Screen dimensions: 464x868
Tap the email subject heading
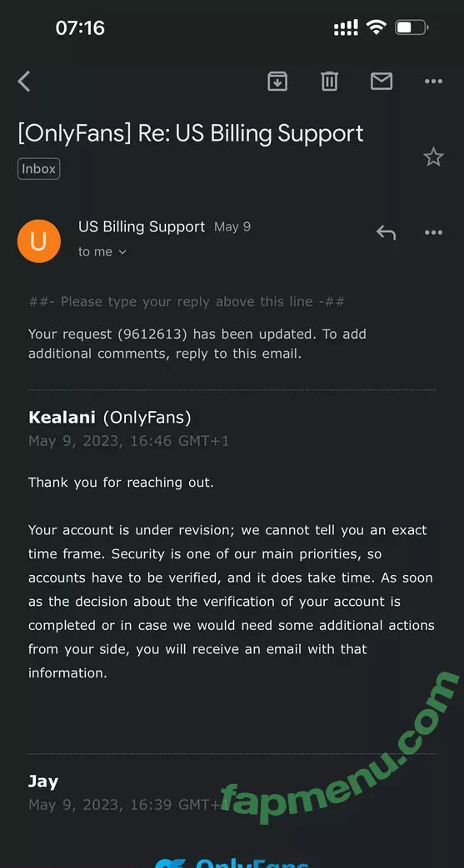tap(191, 134)
